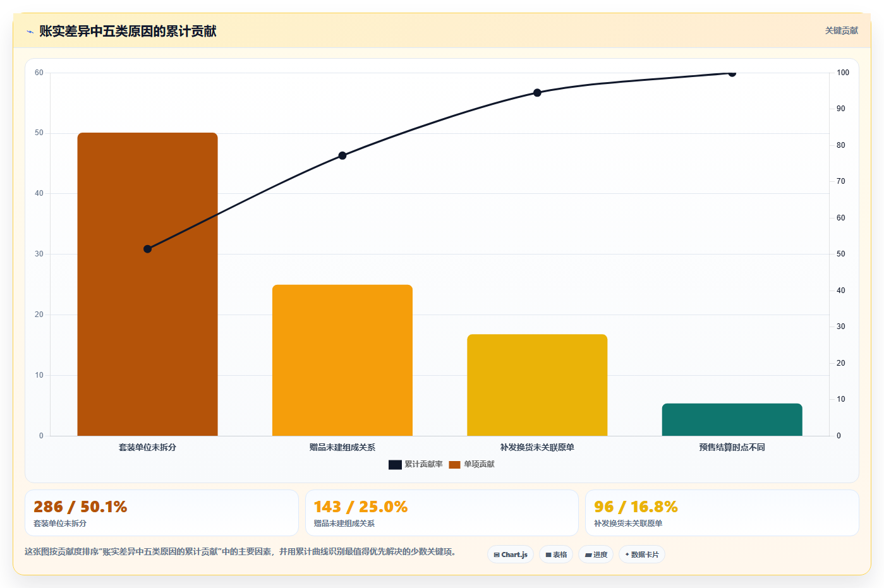Viewport: 884px width, 588px height.
Task: Click the 累计贡献率 legend text
Action: pyautogui.click(x=423, y=464)
